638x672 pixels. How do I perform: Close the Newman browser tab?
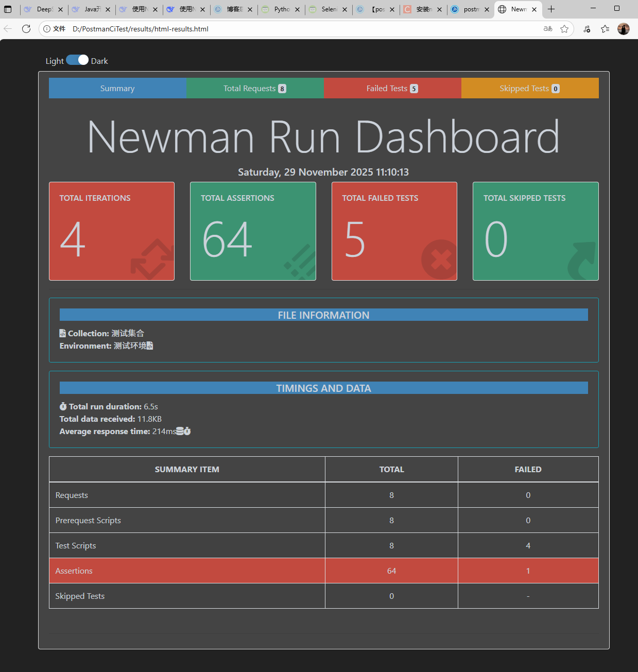(534, 9)
